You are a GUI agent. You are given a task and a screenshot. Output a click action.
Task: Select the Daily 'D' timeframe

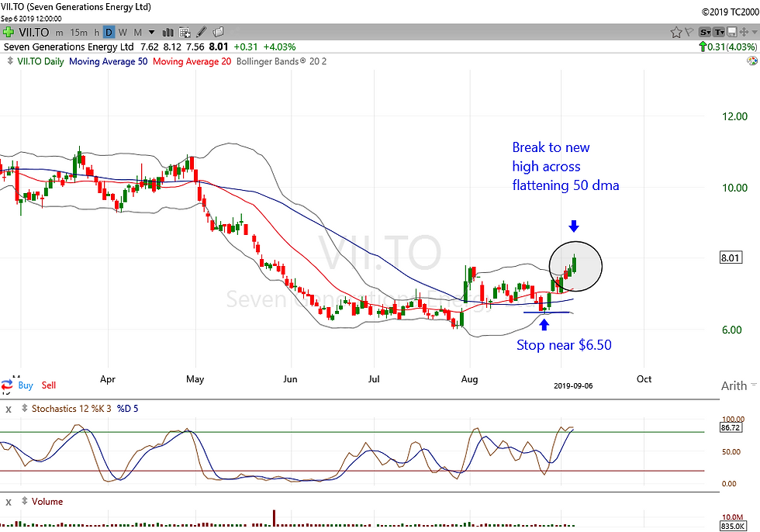click(109, 33)
